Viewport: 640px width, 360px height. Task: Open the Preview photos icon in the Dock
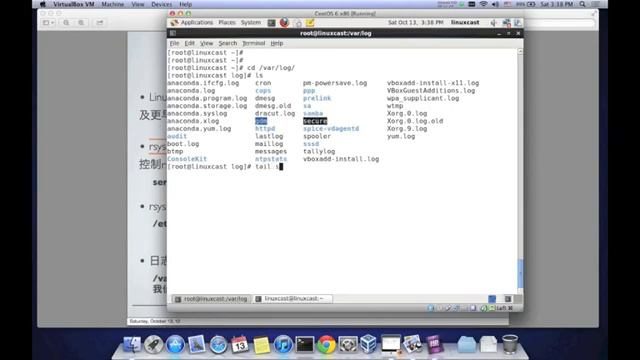click(x=412, y=344)
